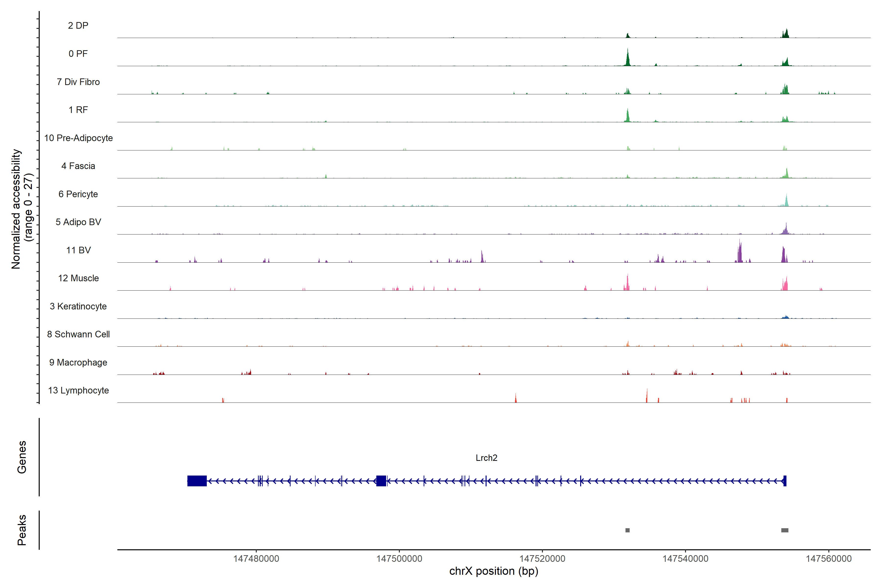The width and height of the screenshot is (882, 588).
Task: Click the 12 Muscle track label
Action: [x=78, y=278]
